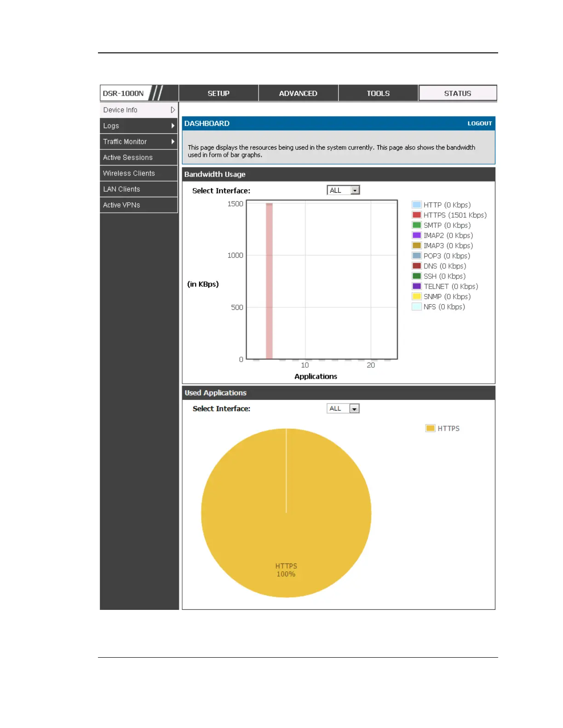Open the SETUP tab
This screenshot has width=563, height=728.
pyautogui.click(x=218, y=93)
